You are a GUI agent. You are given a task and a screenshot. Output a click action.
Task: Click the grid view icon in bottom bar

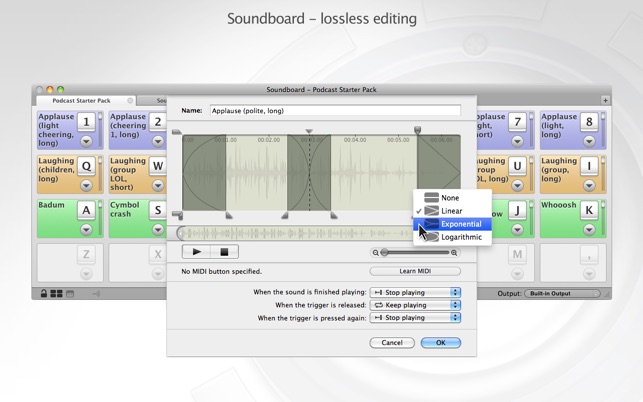point(56,294)
